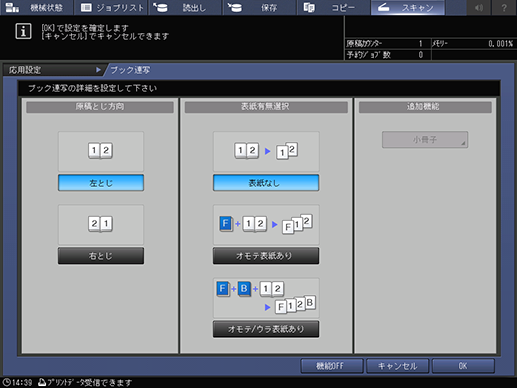The width and height of the screenshot is (517, 388).
Task: Select the スキャン tab
Action: (408, 7)
